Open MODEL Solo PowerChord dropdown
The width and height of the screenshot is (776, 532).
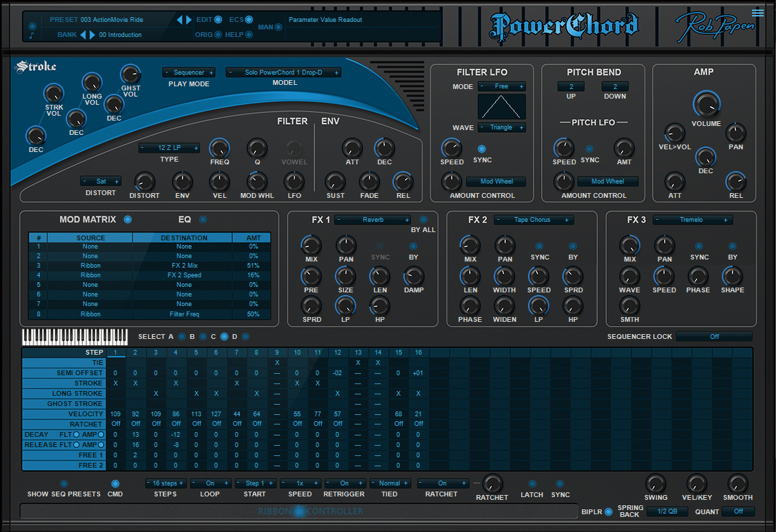tap(284, 73)
